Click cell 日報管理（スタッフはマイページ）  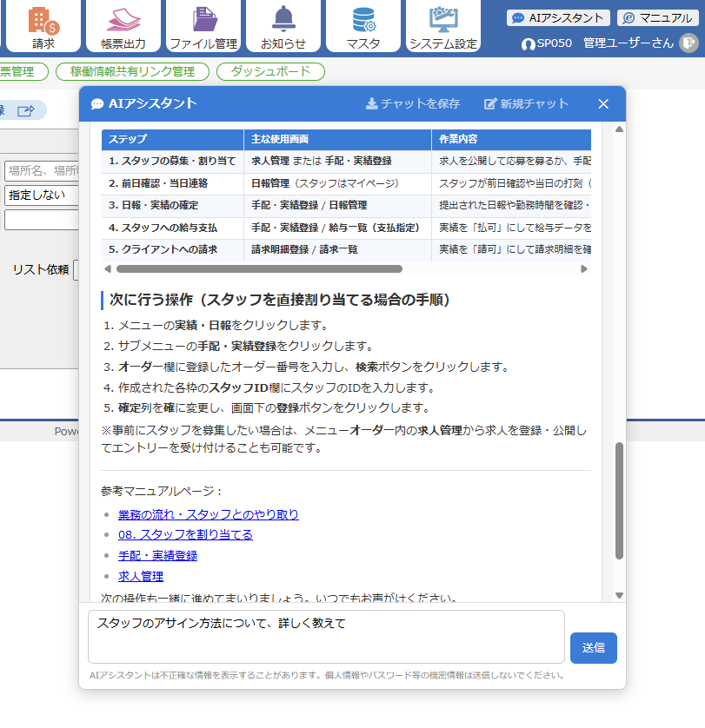click(x=338, y=183)
